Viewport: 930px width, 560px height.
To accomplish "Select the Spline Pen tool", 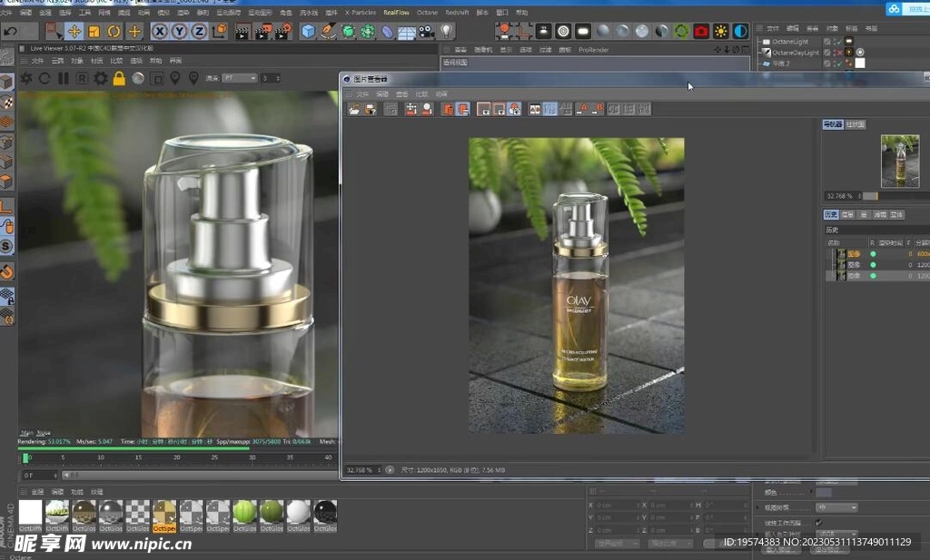I will pyautogui.click(x=328, y=32).
